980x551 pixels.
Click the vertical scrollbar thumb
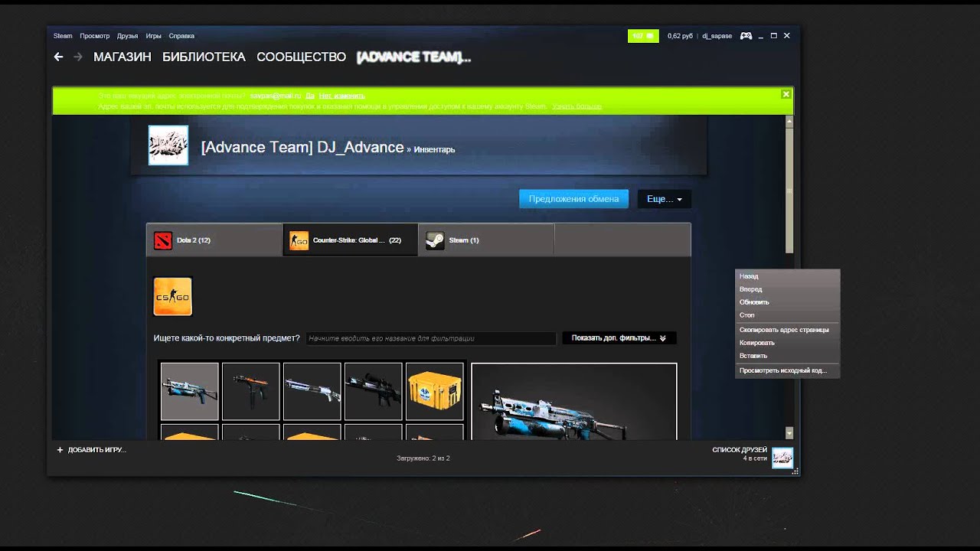(x=789, y=190)
